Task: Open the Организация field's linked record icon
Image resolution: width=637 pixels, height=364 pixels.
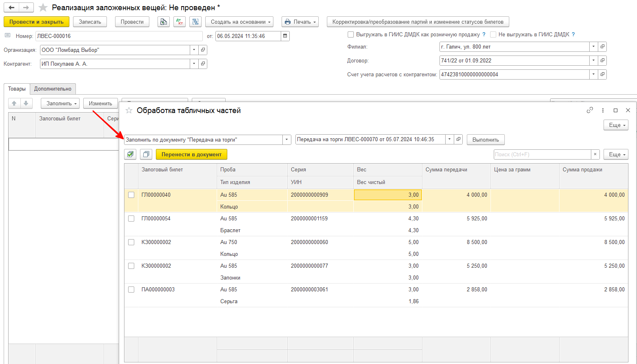Action: click(203, 50)
